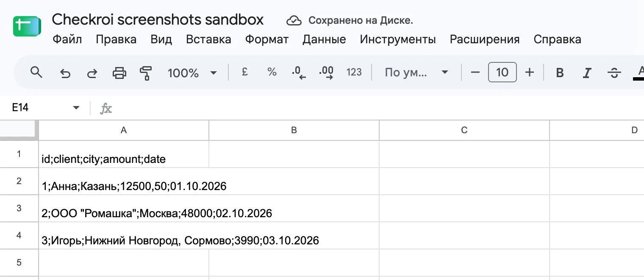Click the font size field showing 10
The image size is (644, 280).
click(x=502, y=72)
